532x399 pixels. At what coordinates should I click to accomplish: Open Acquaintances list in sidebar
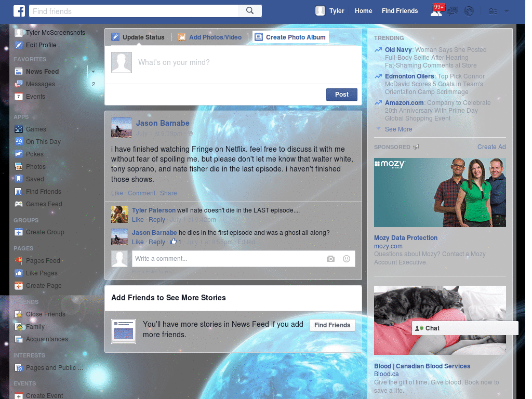point(47,339)
